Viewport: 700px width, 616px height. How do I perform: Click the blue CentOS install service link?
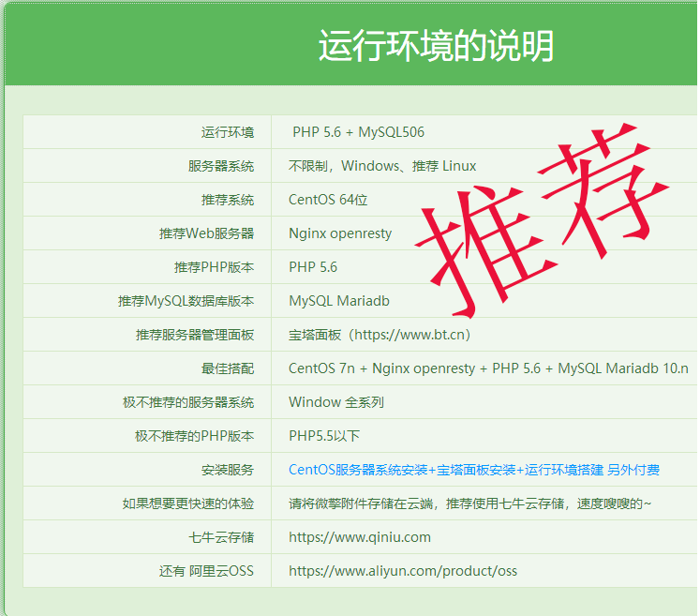coord(474,470)
